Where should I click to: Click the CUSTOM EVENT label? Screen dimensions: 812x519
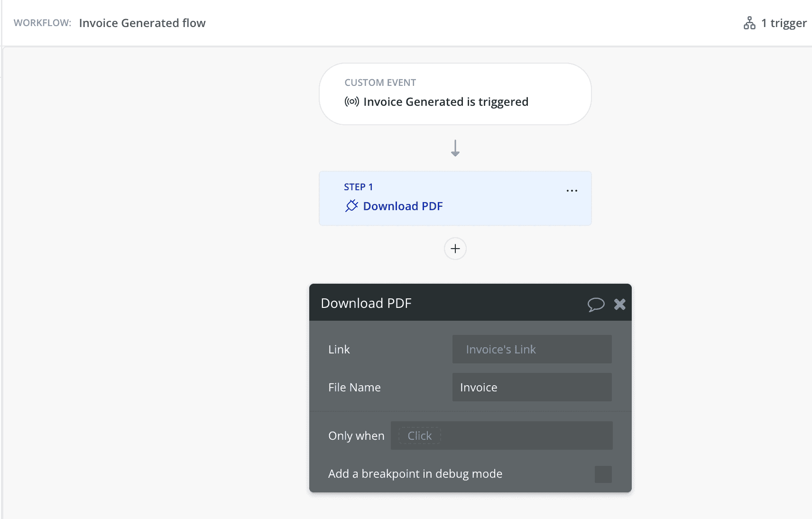[x=380, y=83]
